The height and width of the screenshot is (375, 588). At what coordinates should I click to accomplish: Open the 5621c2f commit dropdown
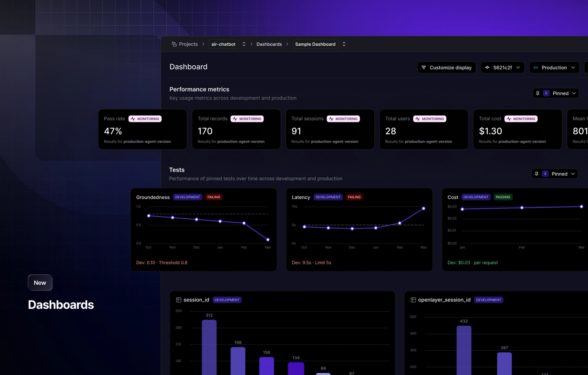click(x=502, y=67)
